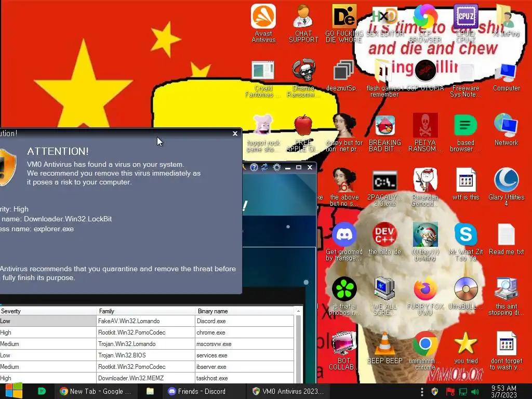Image resolution: width=532 pixels, height=399 pixels.
Task: Close the ATTENTION! virus alert popup
Action: point(235,134)
